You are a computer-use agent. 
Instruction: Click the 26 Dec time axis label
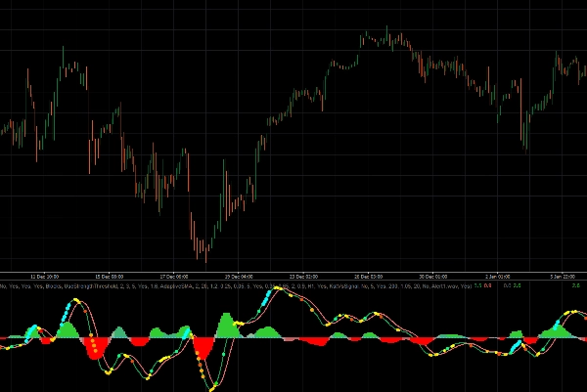pyautogui.click(x=369, y=277)
